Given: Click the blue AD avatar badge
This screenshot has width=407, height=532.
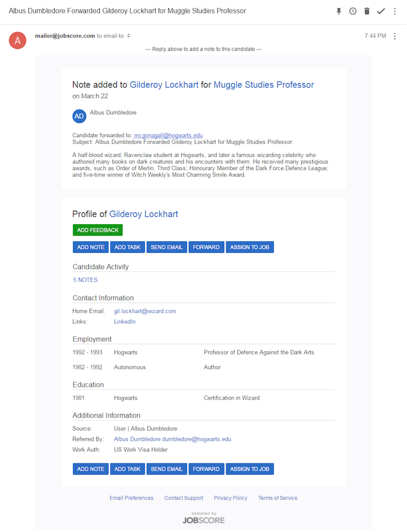Looking at the screenshot, I should pyautogui.click(x=79, y=116).
